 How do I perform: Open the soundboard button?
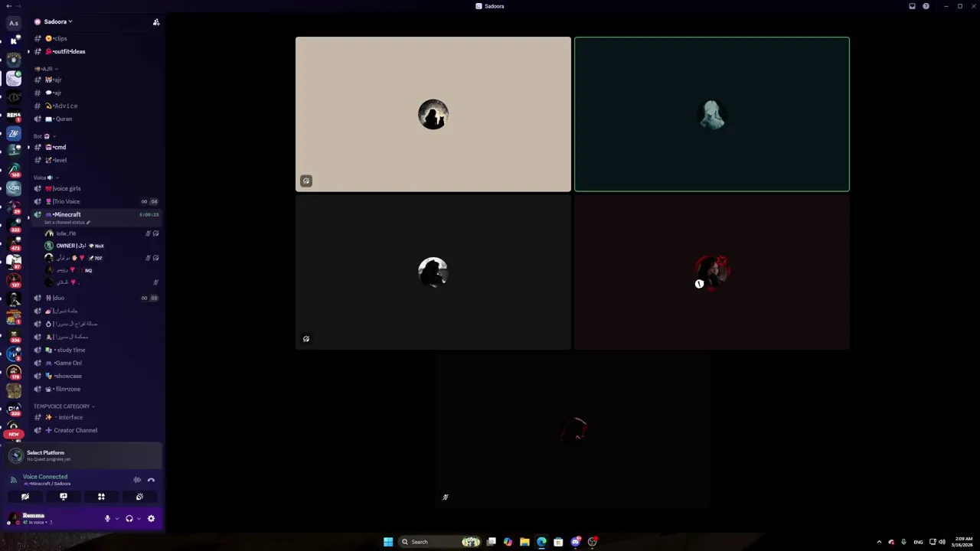(x=139, y=497)
